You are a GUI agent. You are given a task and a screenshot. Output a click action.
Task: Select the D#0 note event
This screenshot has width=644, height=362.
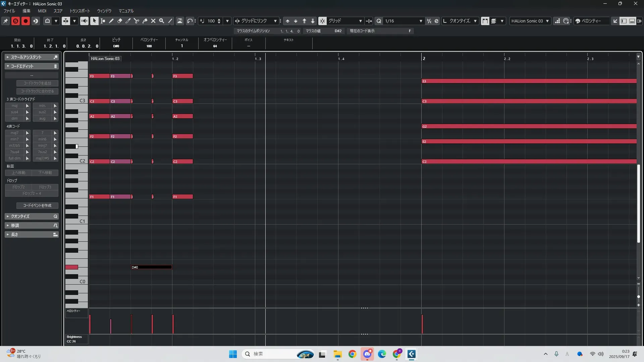[x=151, y=267]
